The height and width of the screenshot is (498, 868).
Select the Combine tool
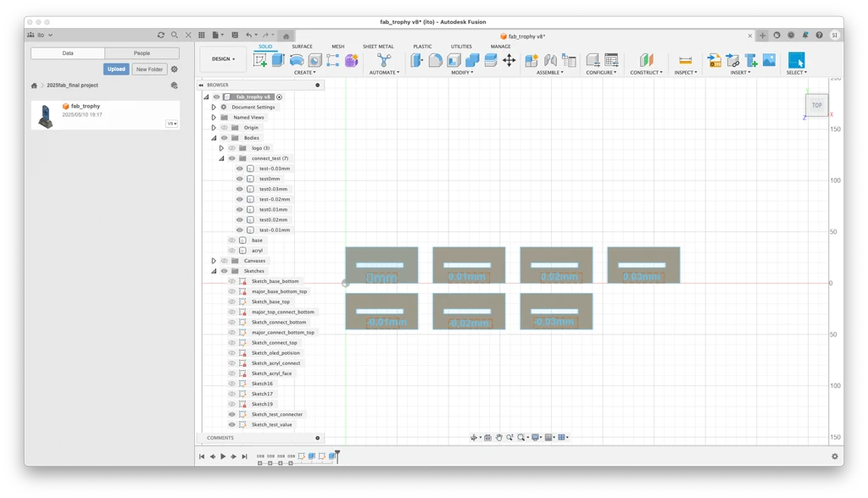472,60
